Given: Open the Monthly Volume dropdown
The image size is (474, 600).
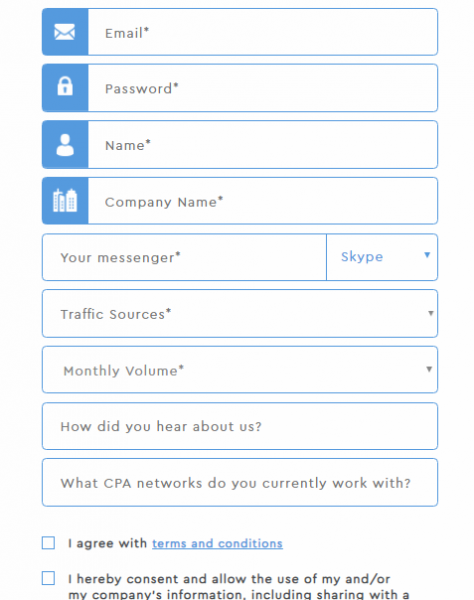Looking at the screenshot, I should point(240,370).
